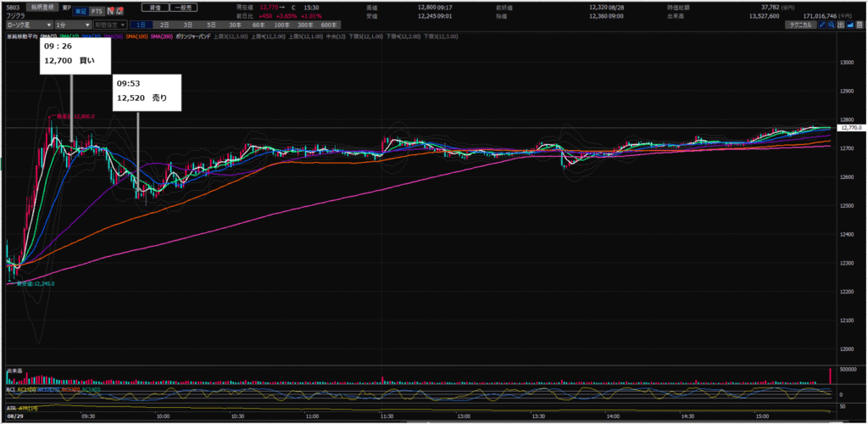Open the 期間指定 period dropdown
This screenshot has height=424, width=868.
(x=111, y=25)
